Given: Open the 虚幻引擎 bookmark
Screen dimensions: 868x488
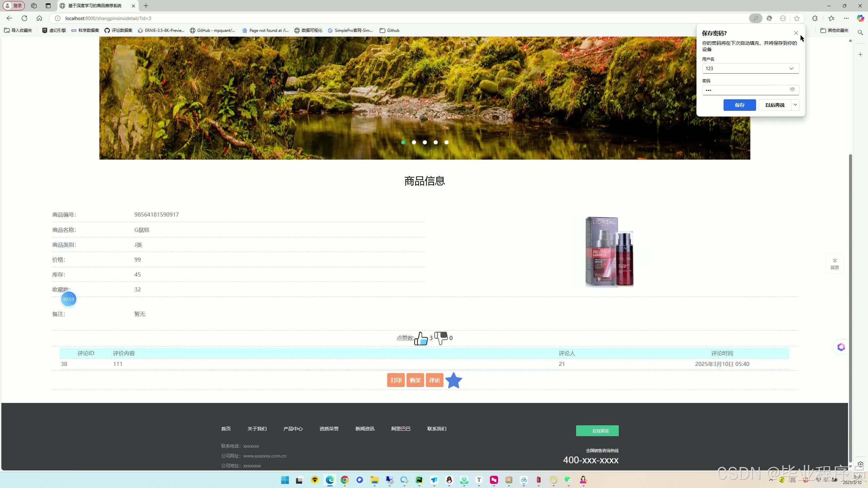Looking at the screenshot, I should 54,30.
